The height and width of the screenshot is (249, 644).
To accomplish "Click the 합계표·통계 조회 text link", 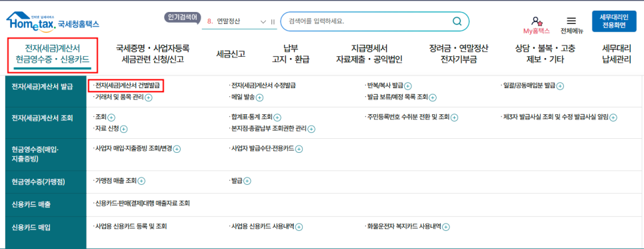I will 251,117.
